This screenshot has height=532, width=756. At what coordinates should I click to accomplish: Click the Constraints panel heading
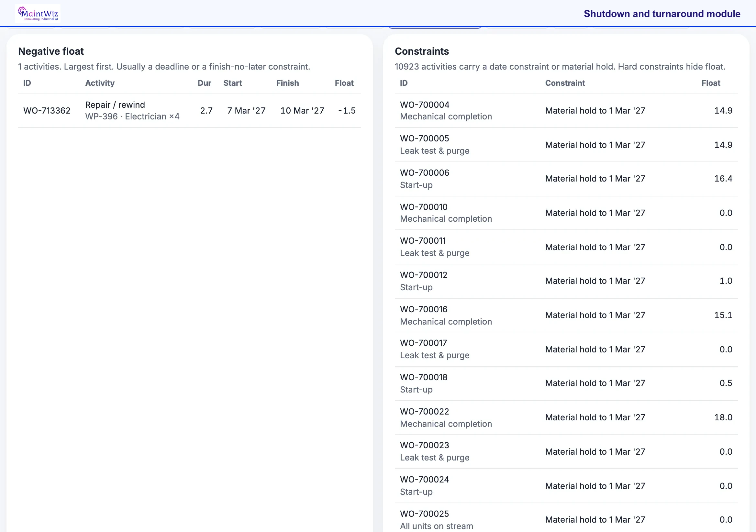click(x=422, y=51)
